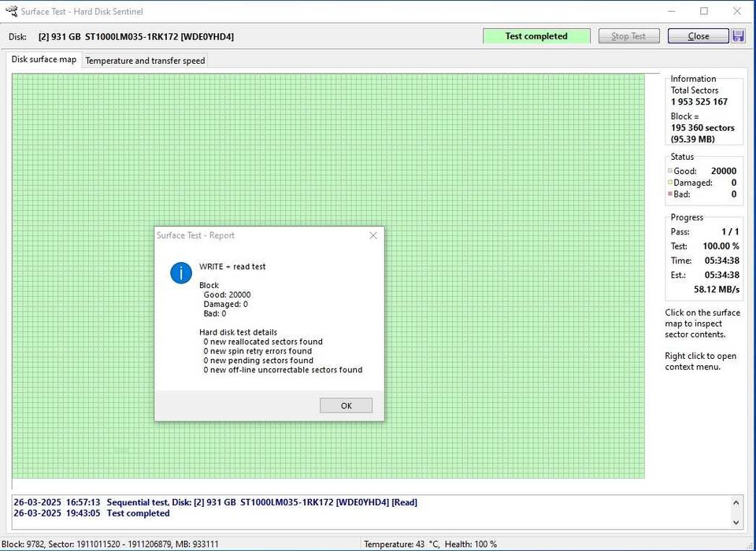
Task: Click '0 new reallocated sectors found' line
Action: coord(263,342)
